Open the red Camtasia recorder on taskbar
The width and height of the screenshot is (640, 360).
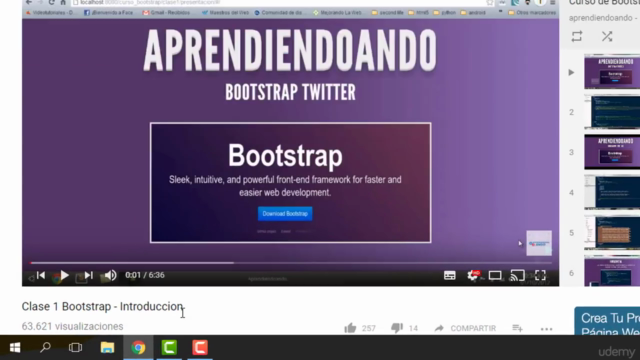(x=200, y=348)
